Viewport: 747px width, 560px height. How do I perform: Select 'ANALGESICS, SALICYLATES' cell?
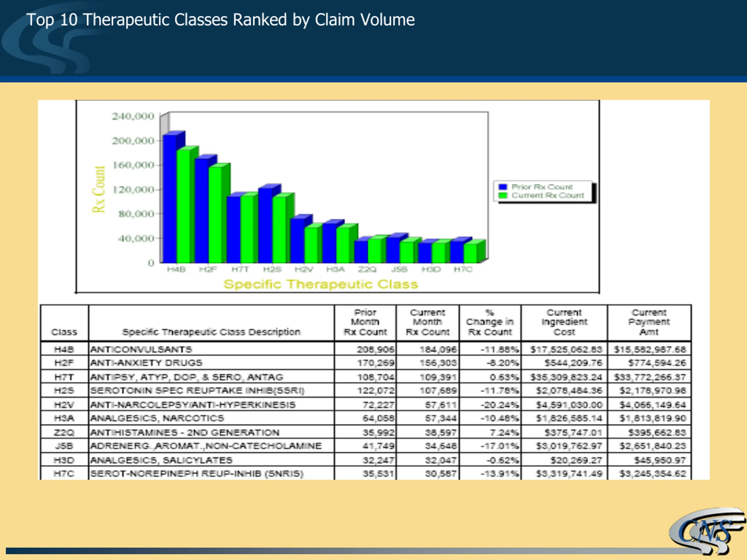(x=211, y=460)
